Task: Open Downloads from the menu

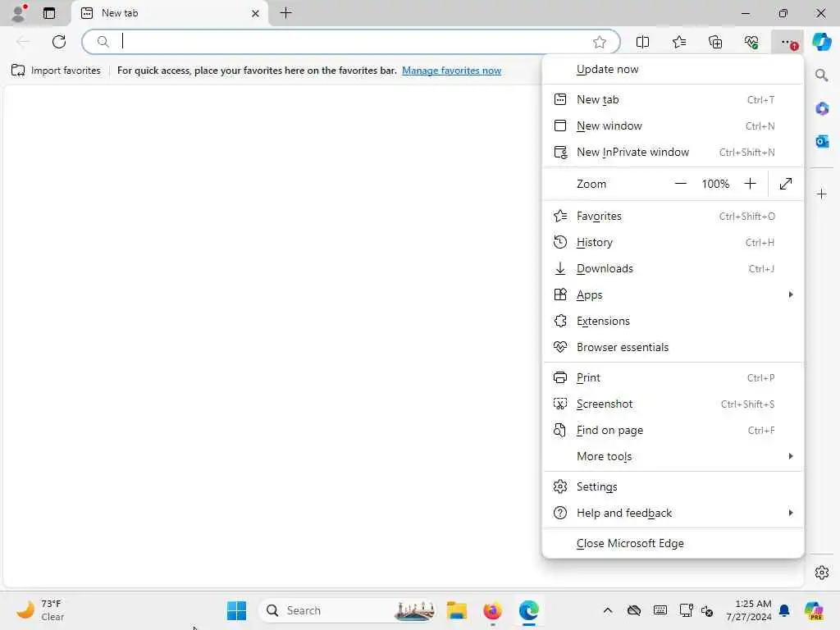Action: pyautogui.click(x=673, y=269)
